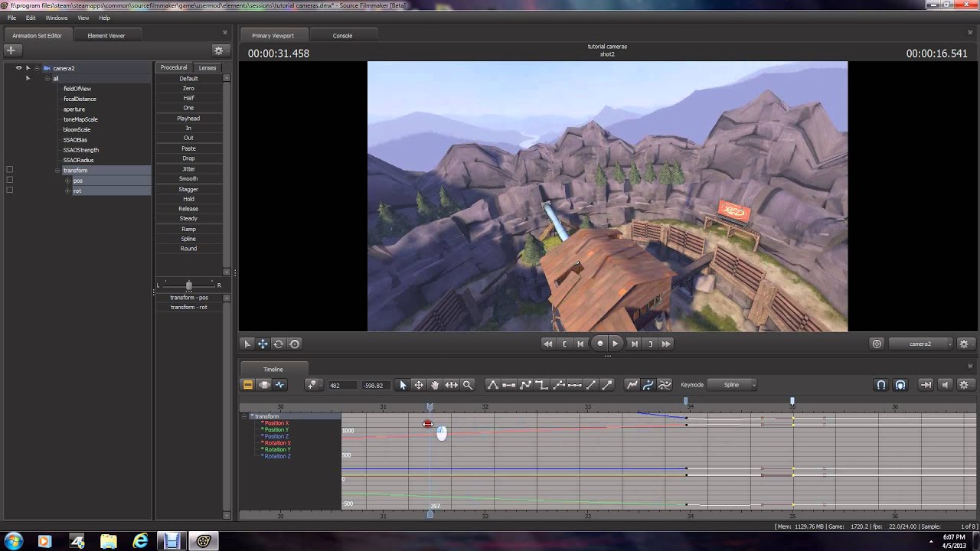Open the Keymode Spline dropdown
This screenshot has width=980, height=551.
point(731,385)
